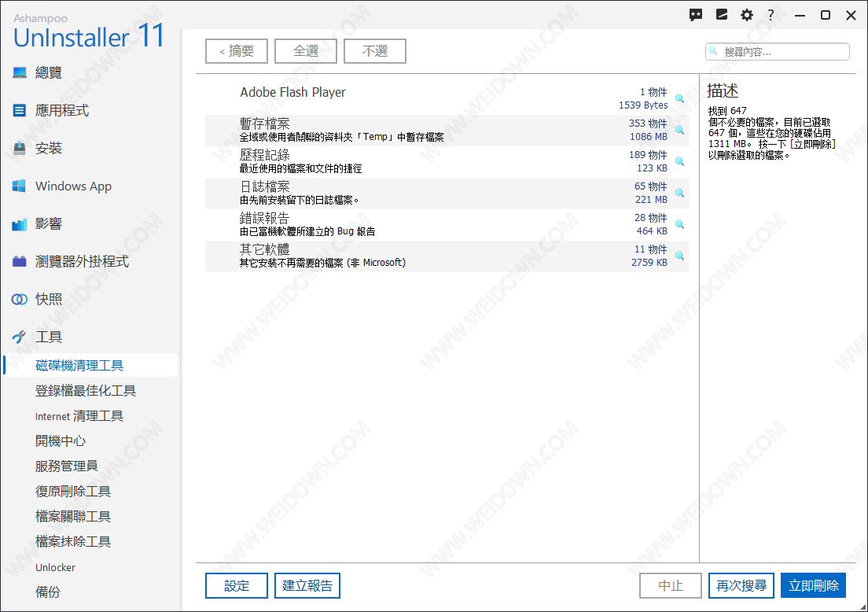Open help with the question mark icon
Image resolution: width=868 pixels, height=612 pixels.
(x=771, y=15)
